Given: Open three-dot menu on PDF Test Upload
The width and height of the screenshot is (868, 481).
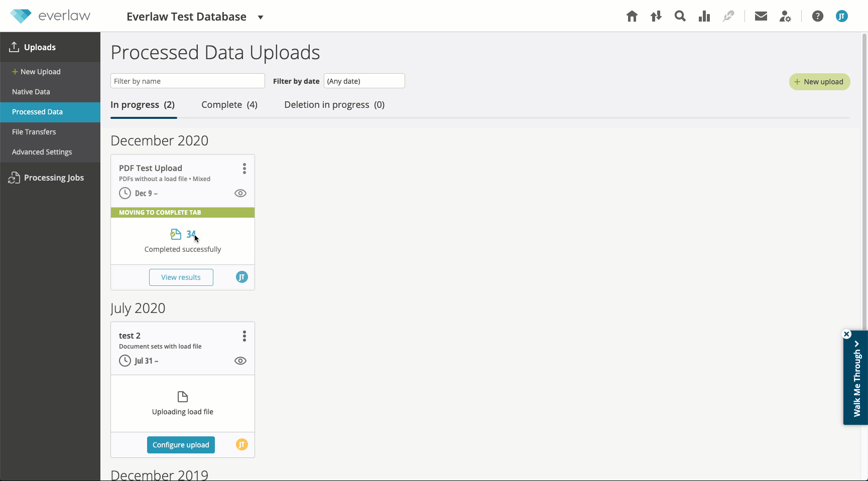Looking at the screenshot, I should (244, 169).
